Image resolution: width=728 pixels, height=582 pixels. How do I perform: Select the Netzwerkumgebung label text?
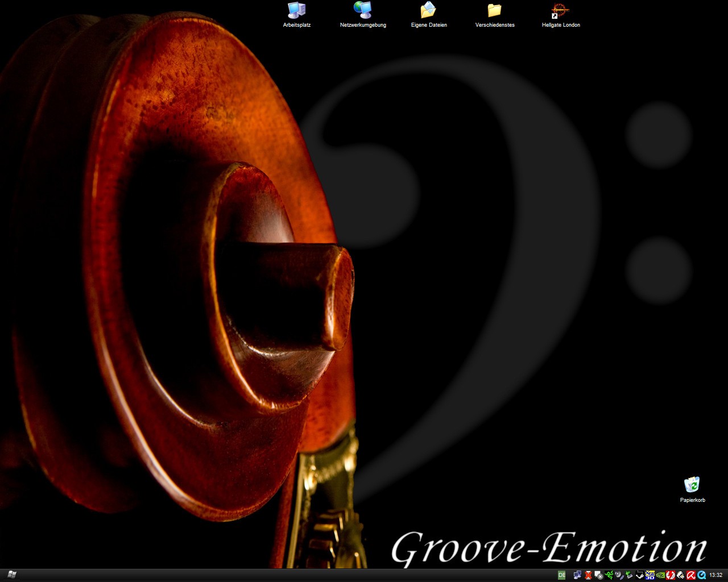tap(363, 25)
